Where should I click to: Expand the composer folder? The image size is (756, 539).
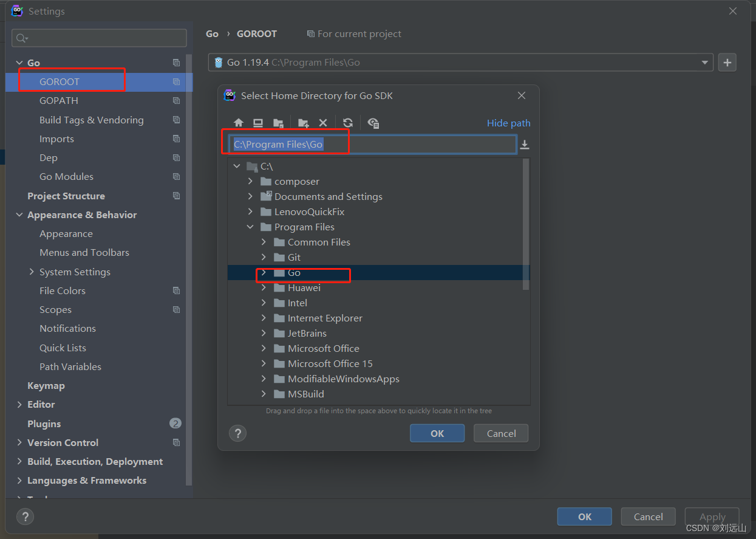click(250, 181)
